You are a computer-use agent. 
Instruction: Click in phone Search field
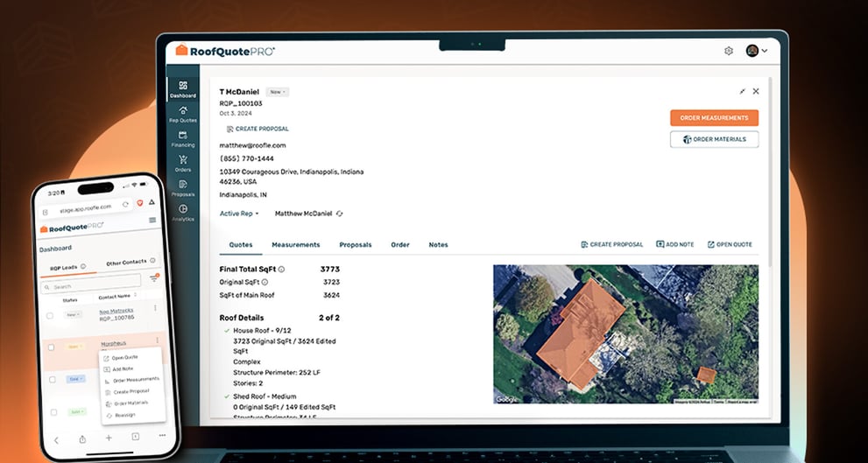point(91,286)
